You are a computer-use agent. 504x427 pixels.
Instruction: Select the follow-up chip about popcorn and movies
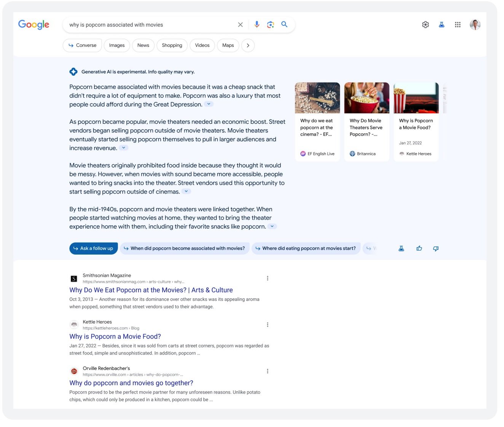click(185, 248)
